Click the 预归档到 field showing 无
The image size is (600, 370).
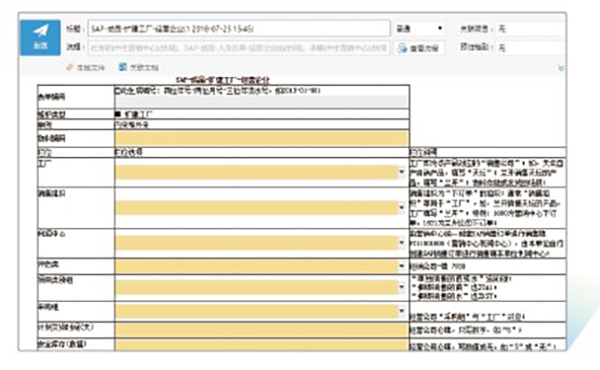point(531,48)
